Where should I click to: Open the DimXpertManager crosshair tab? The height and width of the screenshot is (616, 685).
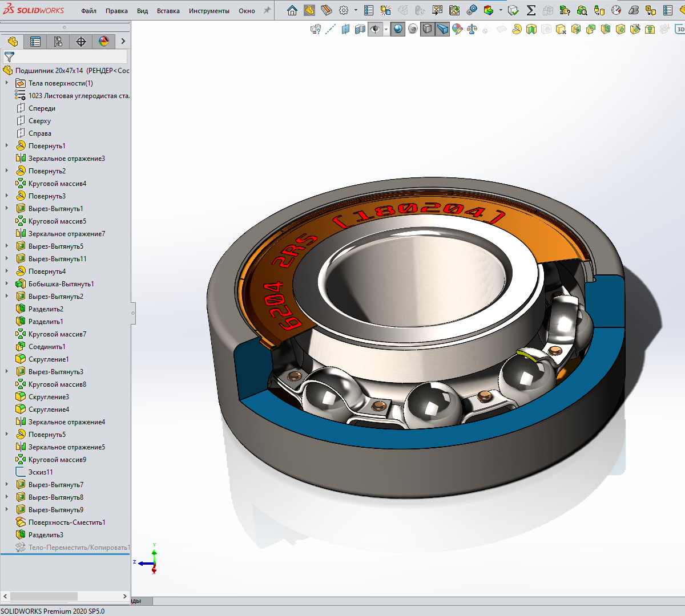pos(81,42)
